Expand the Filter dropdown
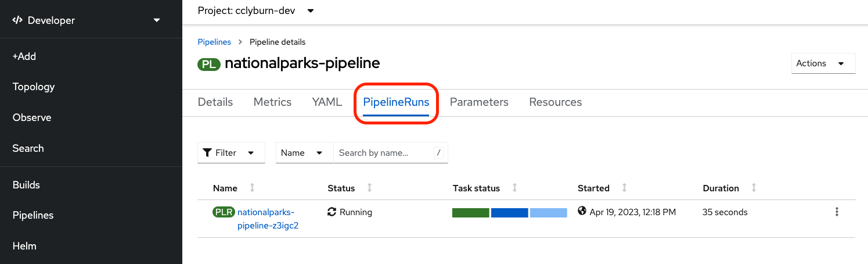The width and height of the screenshot is (868, 264). pos(231,153)
